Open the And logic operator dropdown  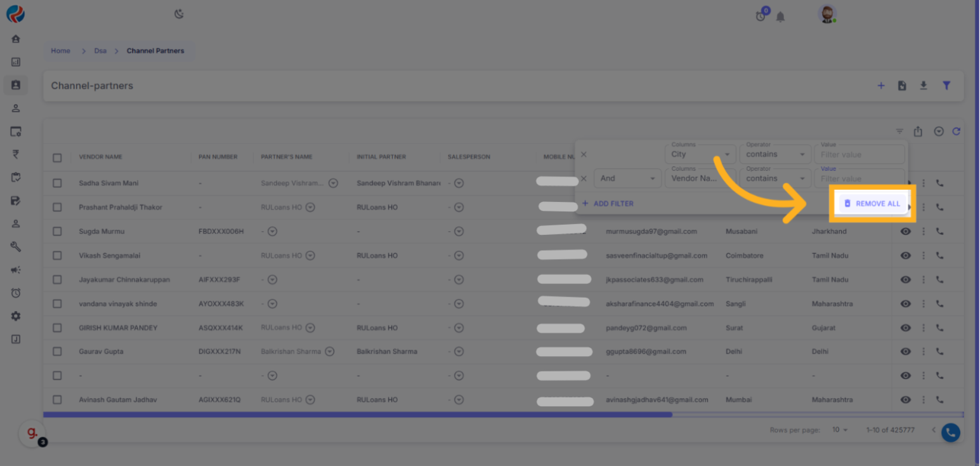click(627, 178)
